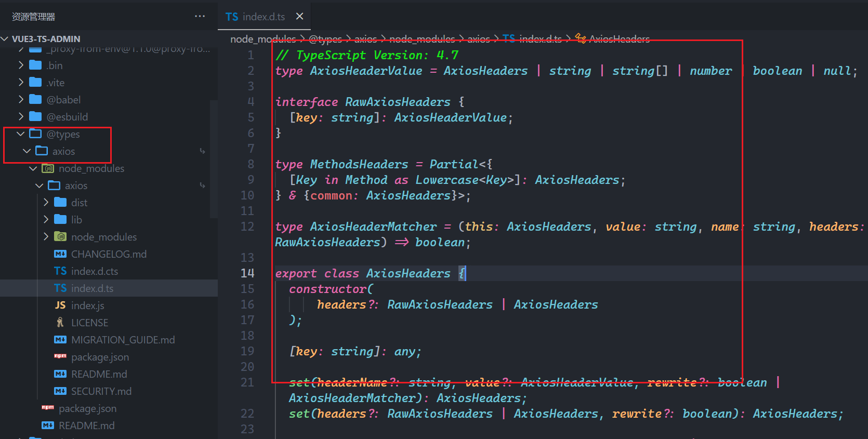The image size is (868, 439).
Task: Click the symlink arrow icon beside @types axios folder
Action: [x=202, y=151]
